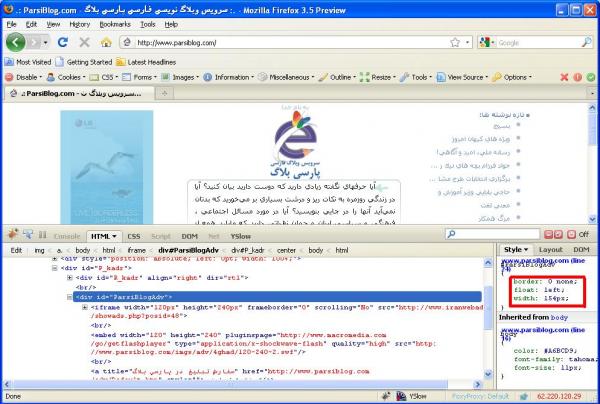The height and width of the screenshot is (404, 600).
Task: Switch to Firebug Script tab
Action: [x=161, y=236]
